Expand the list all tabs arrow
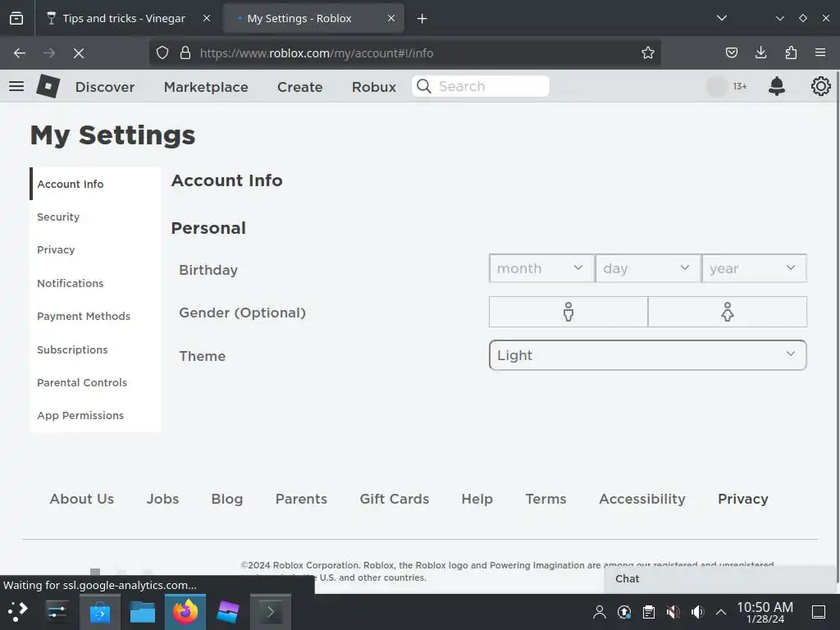This screenshot has height=630, width=840. [x=722, y=18]
